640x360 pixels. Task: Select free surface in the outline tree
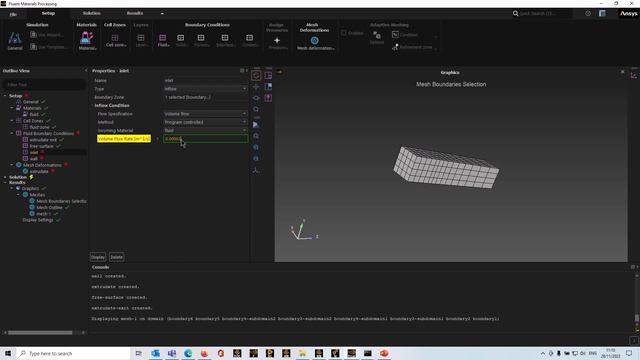42,146
